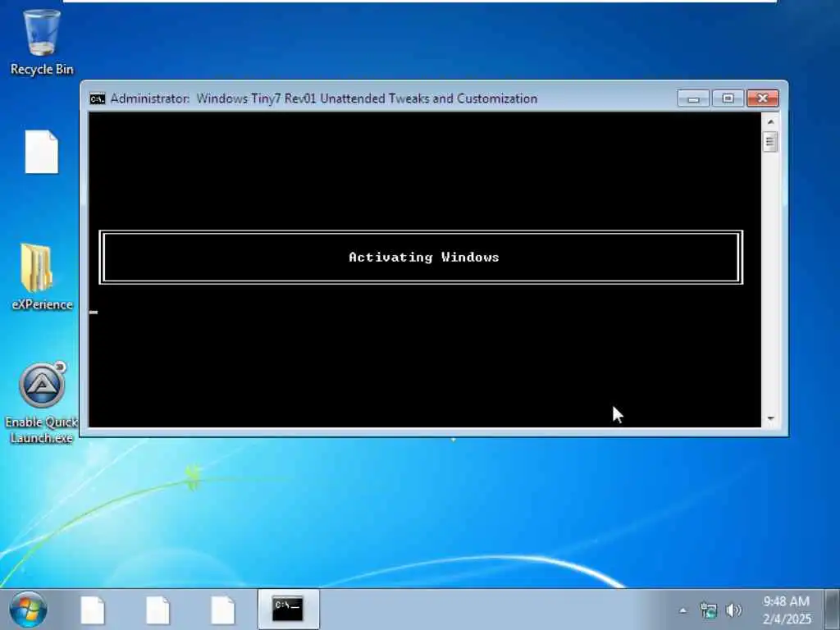Click the console scrollbar down arrow

tap(770, 418)
